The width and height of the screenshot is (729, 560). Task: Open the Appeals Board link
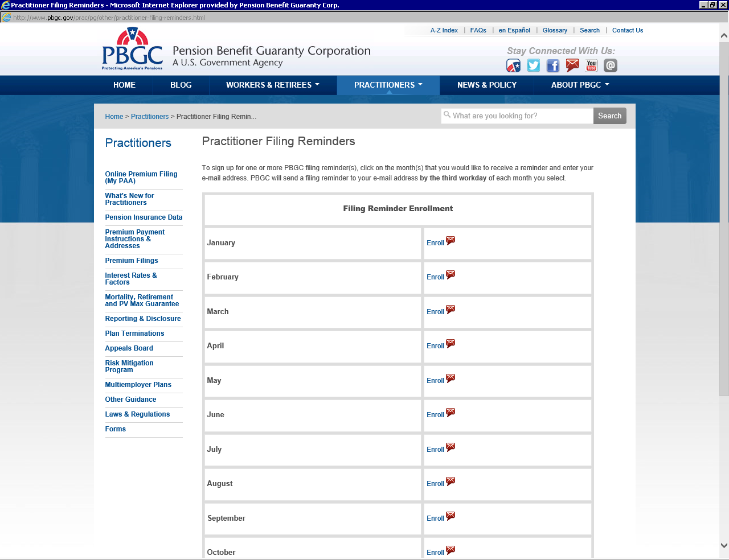coord(129,348)
